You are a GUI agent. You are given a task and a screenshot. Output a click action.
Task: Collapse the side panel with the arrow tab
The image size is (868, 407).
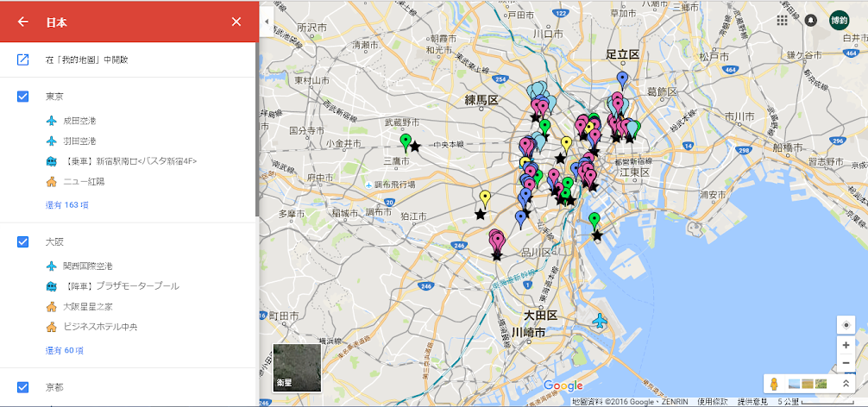266,21
